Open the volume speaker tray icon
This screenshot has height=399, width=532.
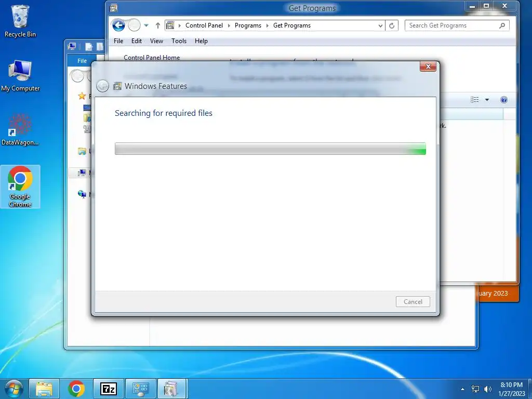[x=488, y=389]
